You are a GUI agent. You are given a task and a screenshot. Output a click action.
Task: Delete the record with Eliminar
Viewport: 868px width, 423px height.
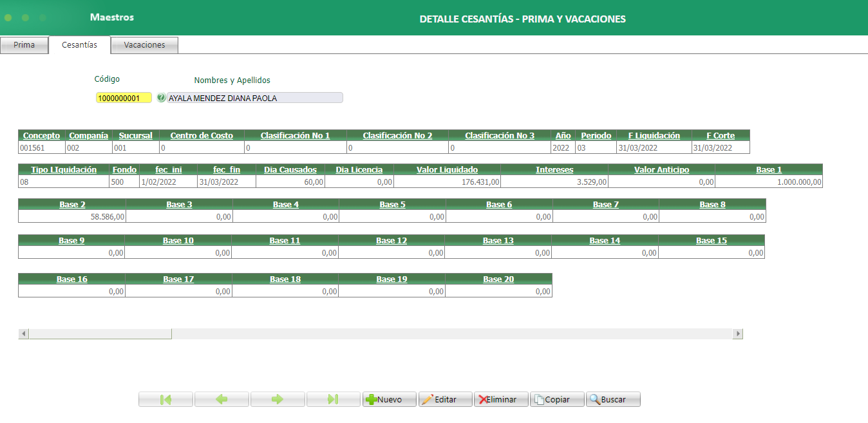[x=502, y=399]
